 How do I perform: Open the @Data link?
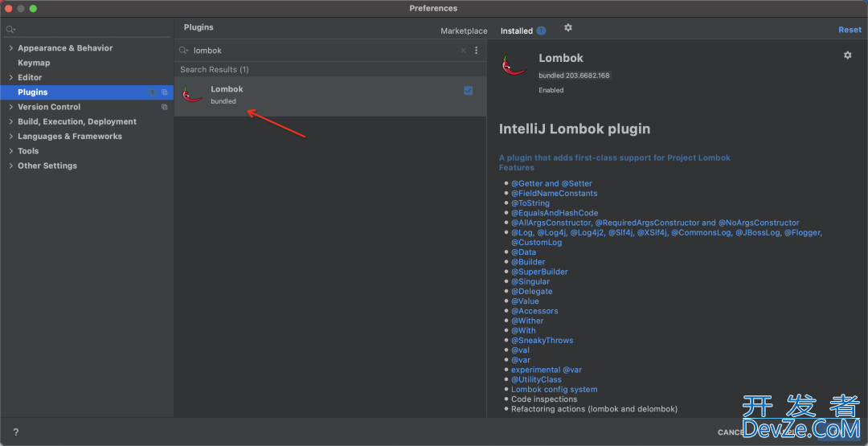524,252
